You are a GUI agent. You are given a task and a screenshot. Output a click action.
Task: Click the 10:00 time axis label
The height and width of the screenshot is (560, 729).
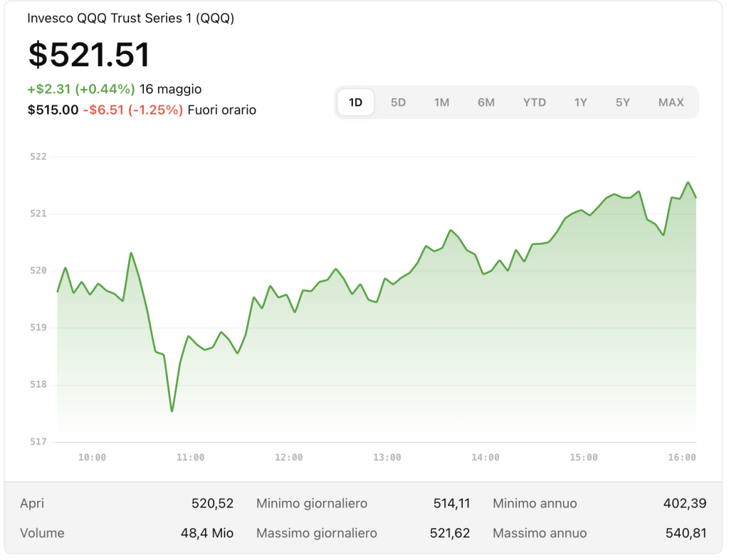92,458
